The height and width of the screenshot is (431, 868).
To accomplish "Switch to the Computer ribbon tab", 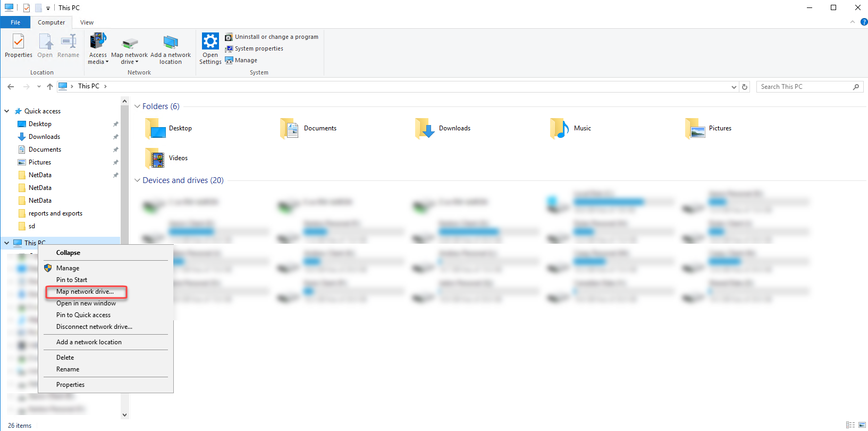I will pos(52,22).
